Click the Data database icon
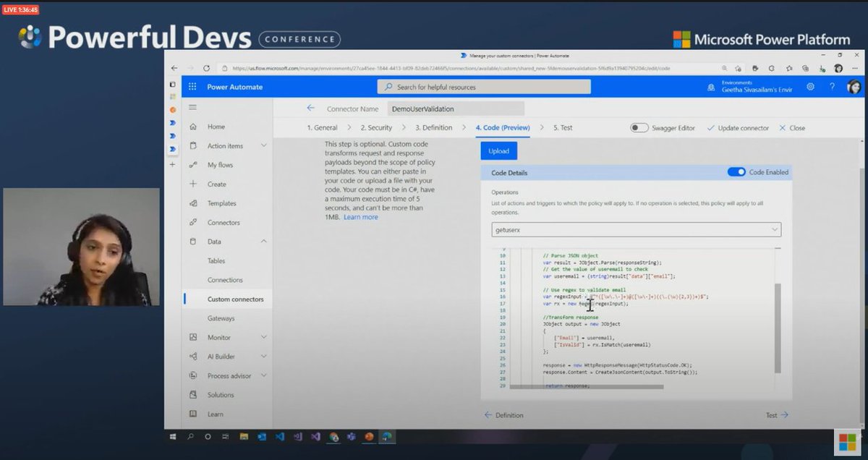This screenshot has height=460, width=868. pyautogui.click(x=193, y=242)
